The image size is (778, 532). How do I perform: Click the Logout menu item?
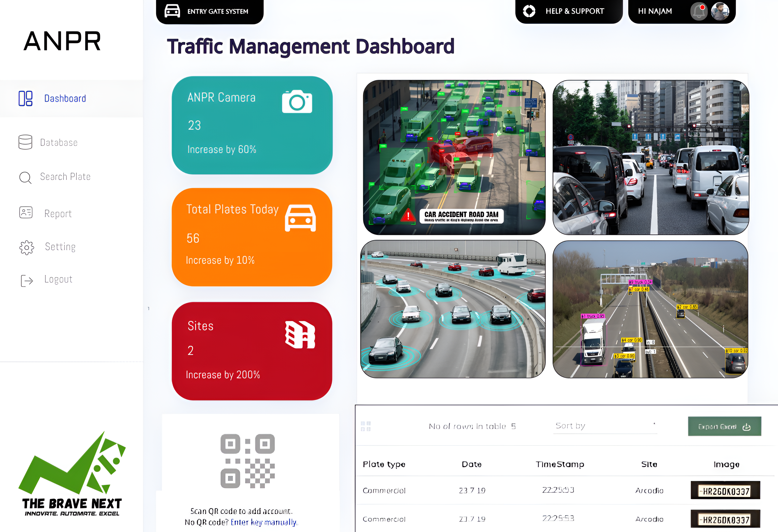tap(57, 280)
